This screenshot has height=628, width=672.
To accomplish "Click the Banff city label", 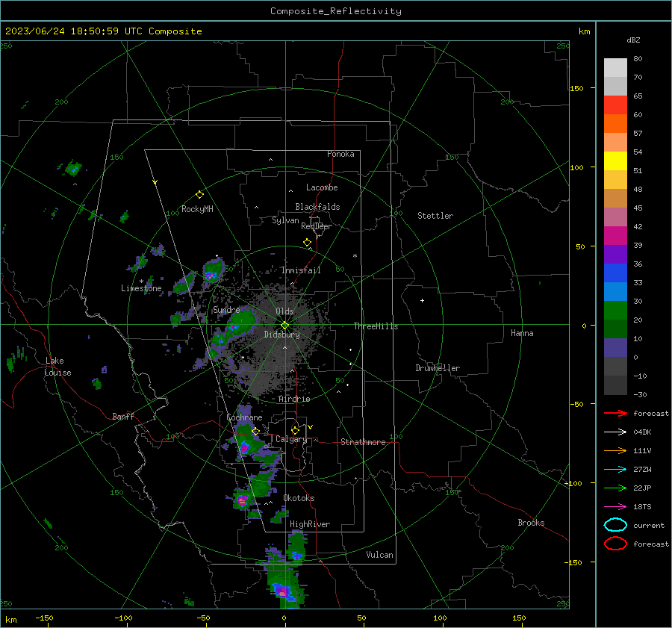I will click(x=123, y=416).
